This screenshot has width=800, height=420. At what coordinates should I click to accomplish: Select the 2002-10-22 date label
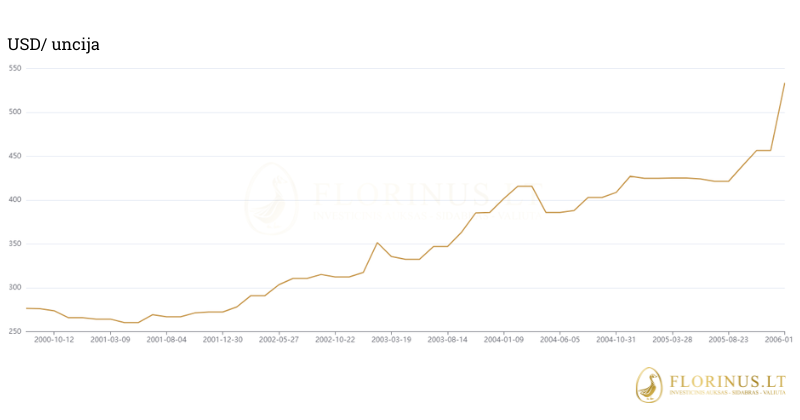335,340
